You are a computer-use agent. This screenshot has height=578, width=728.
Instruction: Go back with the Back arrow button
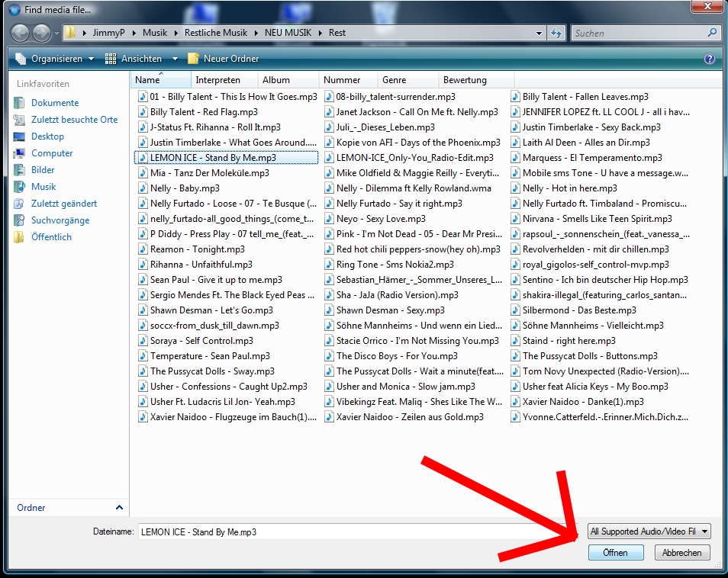pos(20,33)
